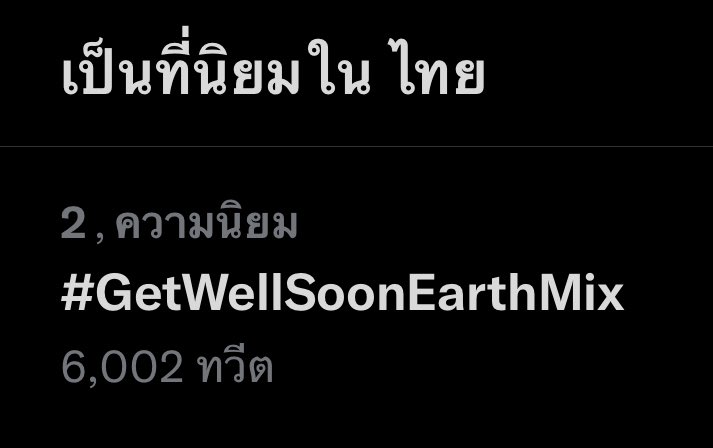Click the '#' symbol of the hashtag
The height and width of the screenshot is (448, 713).
(77, 293)
